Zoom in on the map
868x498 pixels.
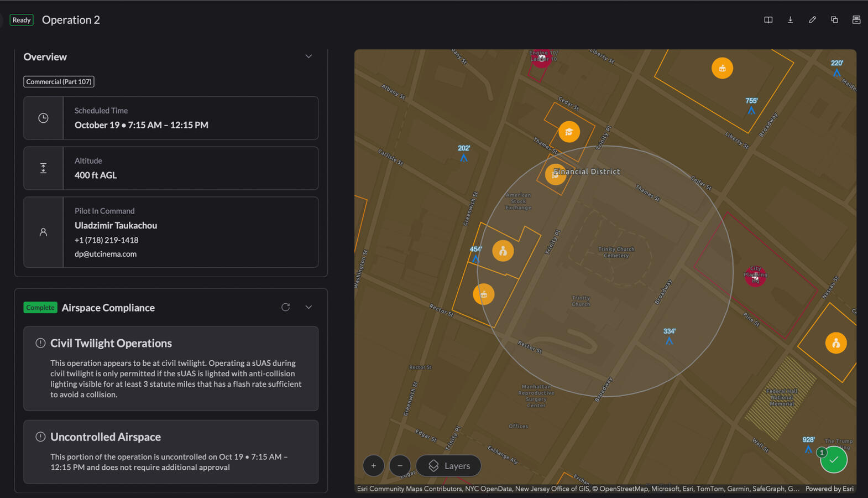pyautogui.click(x=373, y=465)
